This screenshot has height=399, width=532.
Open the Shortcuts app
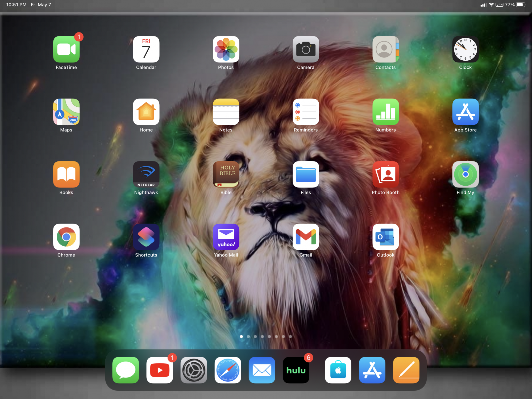click(146, 237)
